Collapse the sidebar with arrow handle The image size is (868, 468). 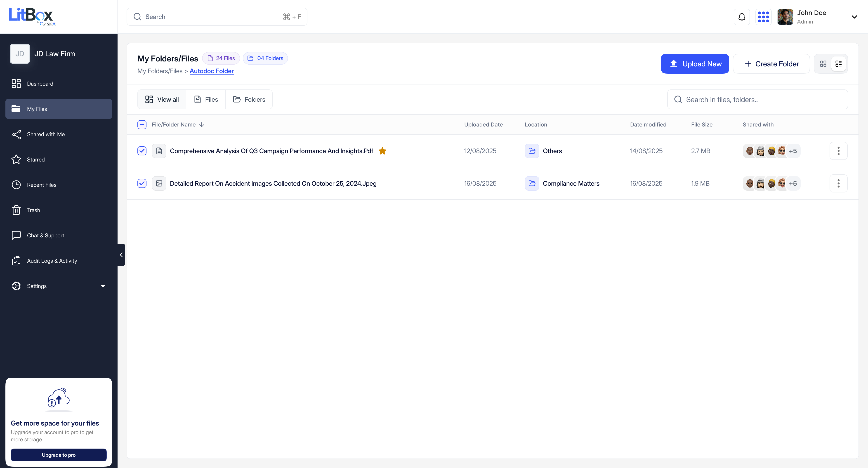point(121,255)
